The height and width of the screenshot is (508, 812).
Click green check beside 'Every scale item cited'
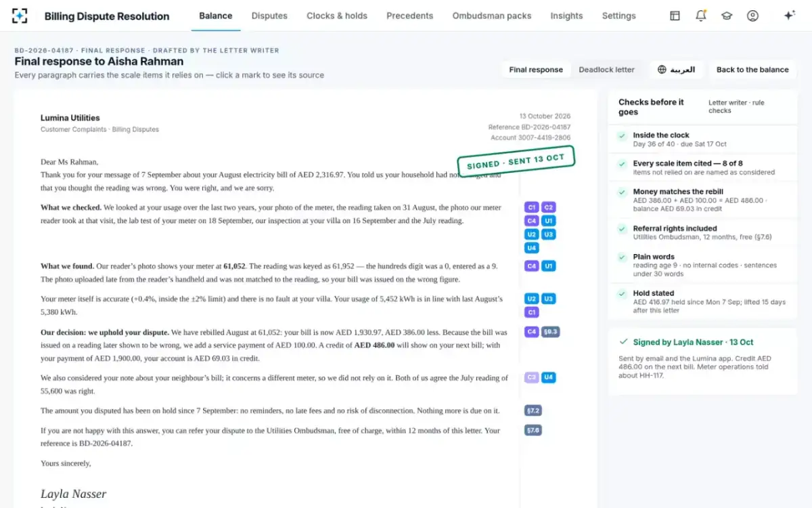point(621,164)
